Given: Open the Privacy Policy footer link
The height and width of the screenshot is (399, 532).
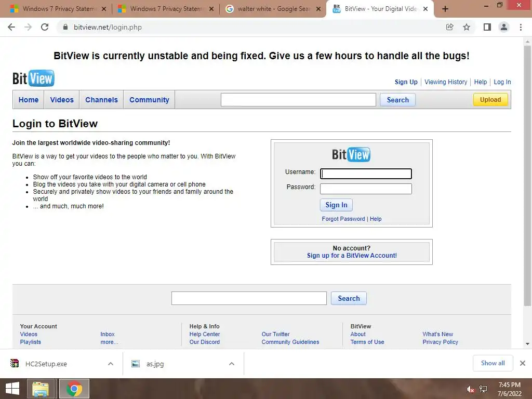Looking at the screenshot, I should (441, 342).
